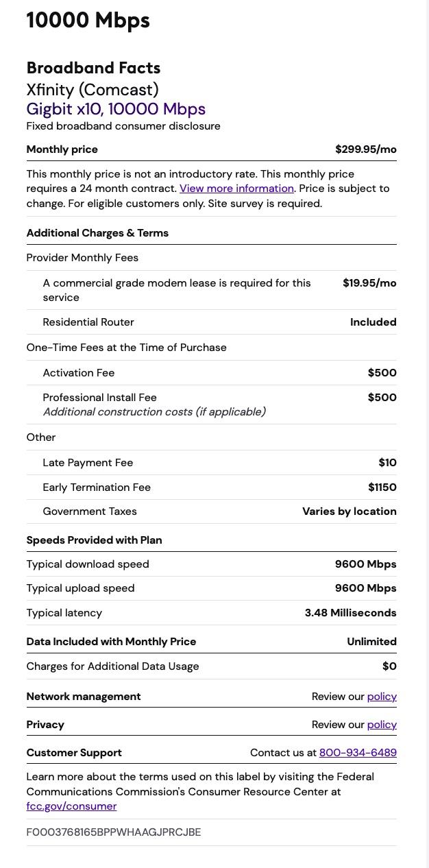Click the 'Gigbit x10, 10000 Mbps' plan name

pyautogui.click(x=116, y=109)
